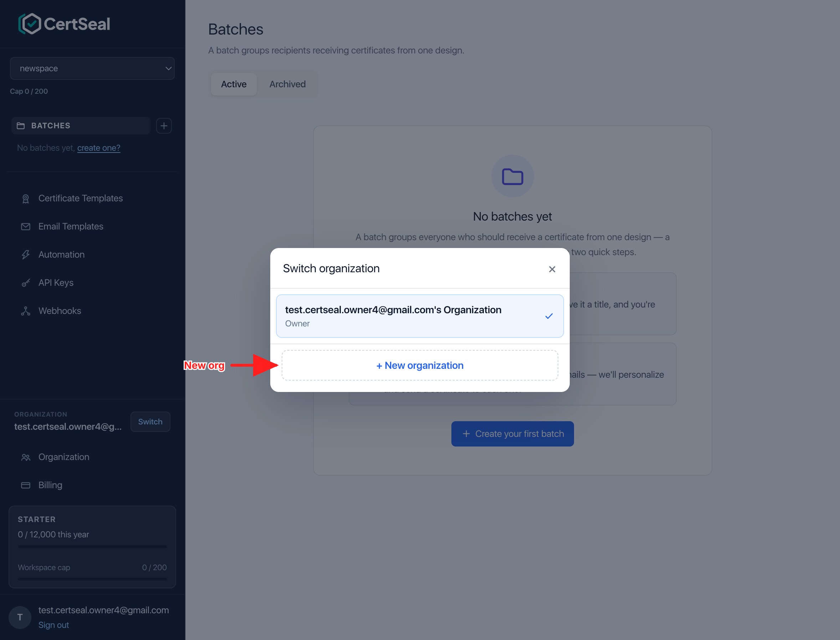The width and height of the screenshot is (840, 640).
Task: Click '+ New organization' button
Action: click(420, 365)
